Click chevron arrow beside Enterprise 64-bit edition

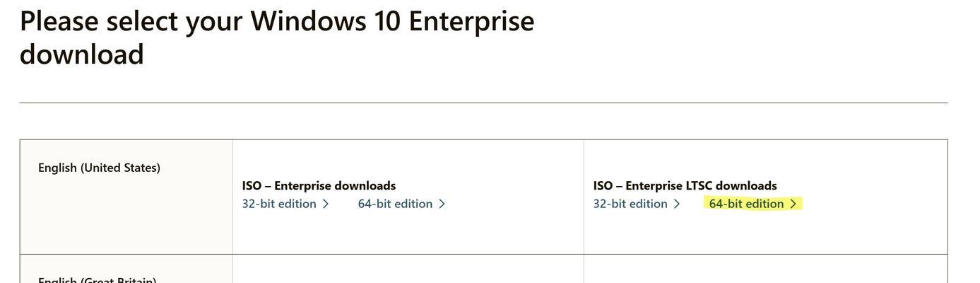point(442,204)
